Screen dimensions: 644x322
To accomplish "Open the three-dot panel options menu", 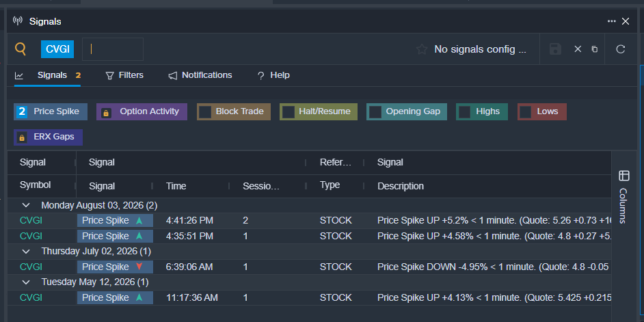I will (612, 21).
